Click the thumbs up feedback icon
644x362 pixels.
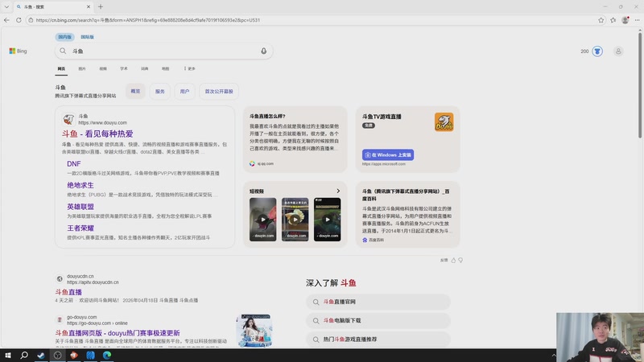click(x=453, y=260)
